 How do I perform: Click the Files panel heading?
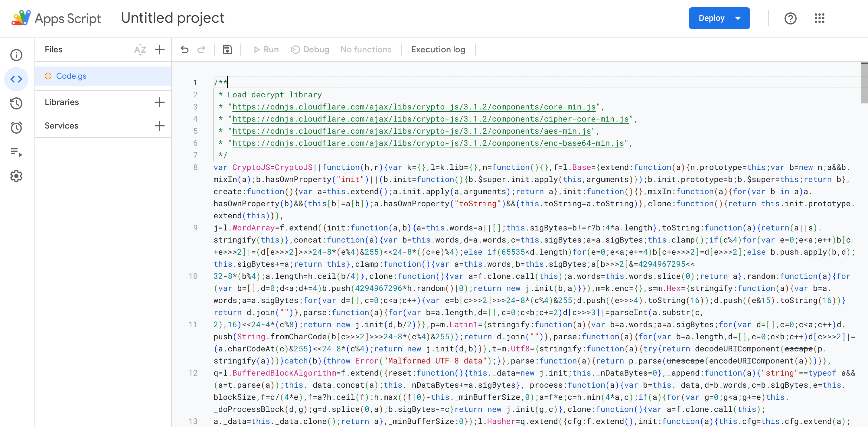click(53, 50)
